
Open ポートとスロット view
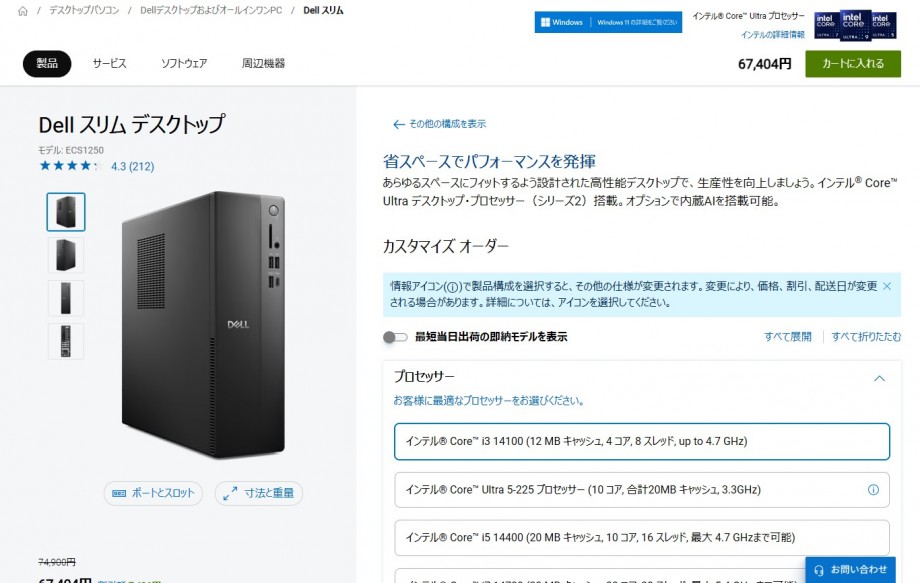(x=153, y=493)
